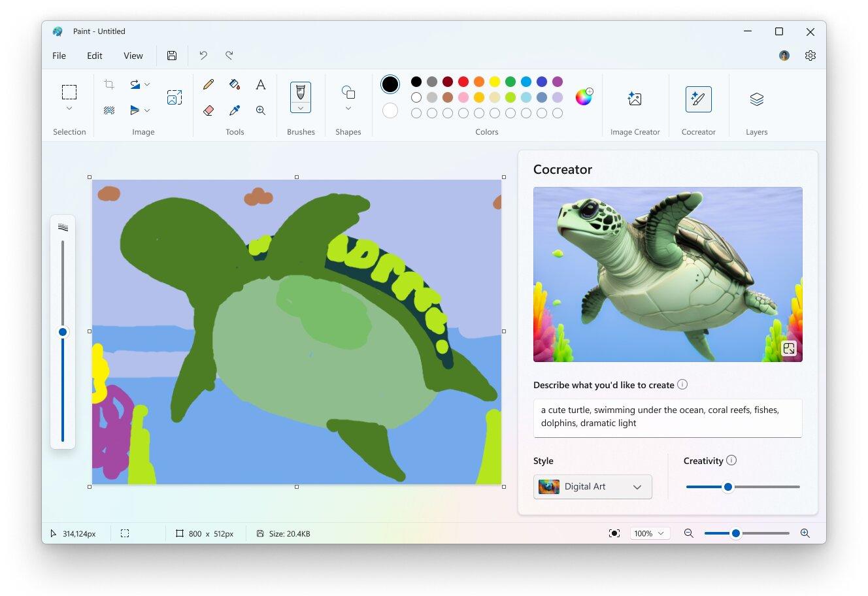Show info about describing what to create
This screenshot has height=596, width=868.
pyautogui.click(x=682, y=384)
